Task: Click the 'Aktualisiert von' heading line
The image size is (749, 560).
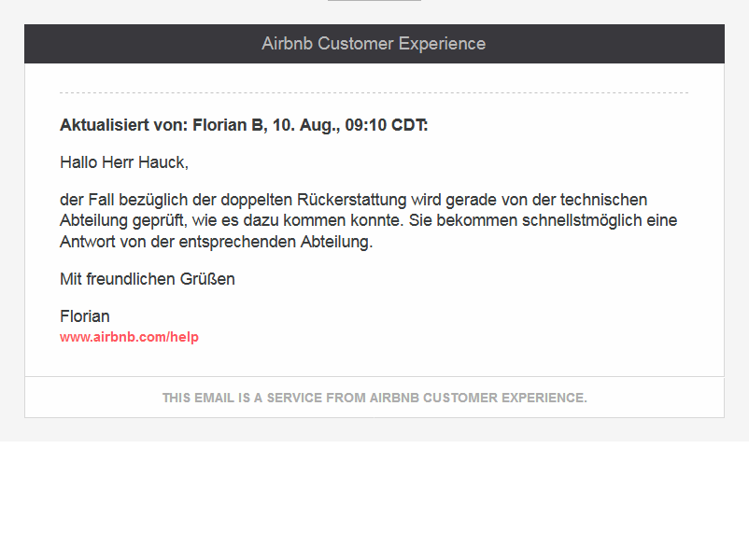Action: pos(243,125)
